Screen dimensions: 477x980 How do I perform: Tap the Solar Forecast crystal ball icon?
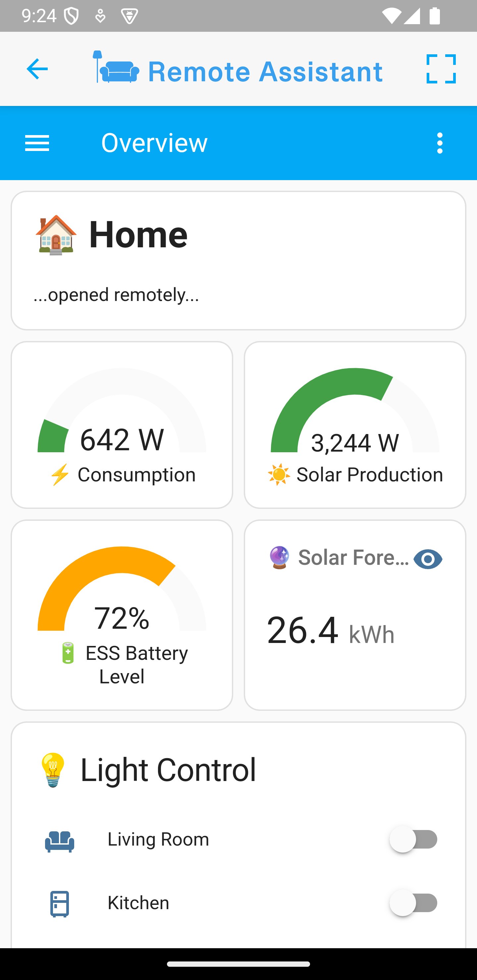point(279,558)
